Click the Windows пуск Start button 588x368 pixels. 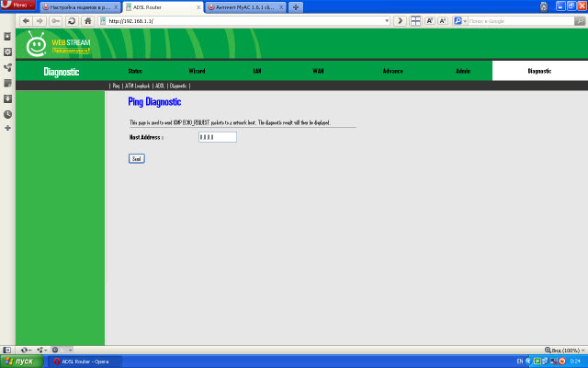coord(21,362)
